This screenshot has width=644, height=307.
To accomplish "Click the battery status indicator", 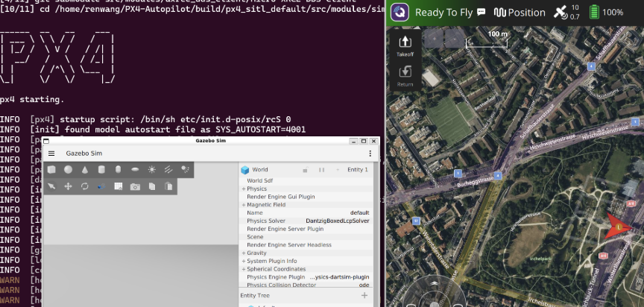I will (x=594, y=13).
